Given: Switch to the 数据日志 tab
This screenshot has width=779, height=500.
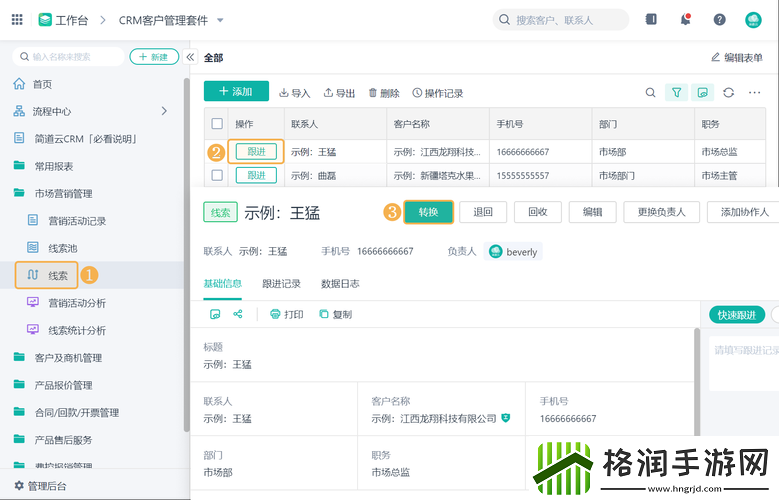Looking at the screenshot, I should [x=340, y=283].
